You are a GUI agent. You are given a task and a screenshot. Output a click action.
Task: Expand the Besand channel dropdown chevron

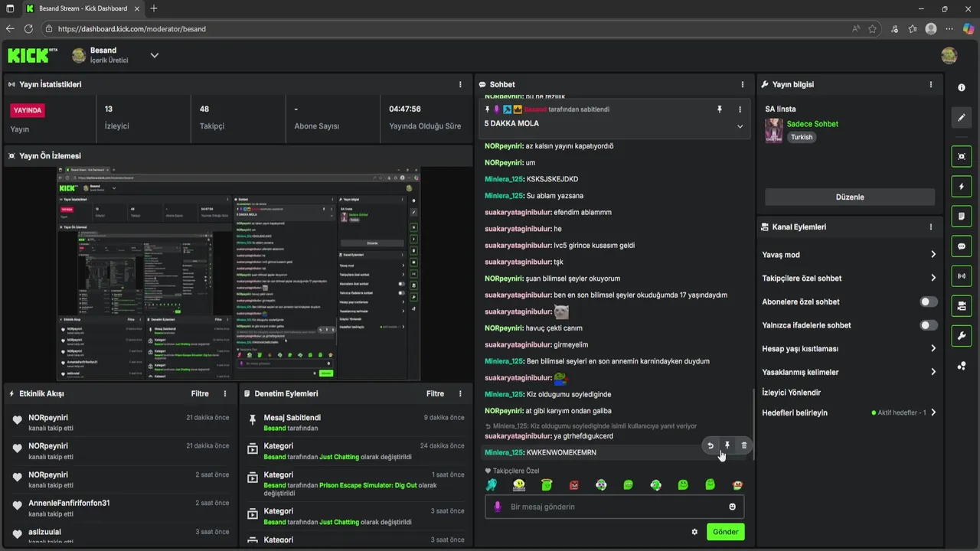(x=154, y=55)
